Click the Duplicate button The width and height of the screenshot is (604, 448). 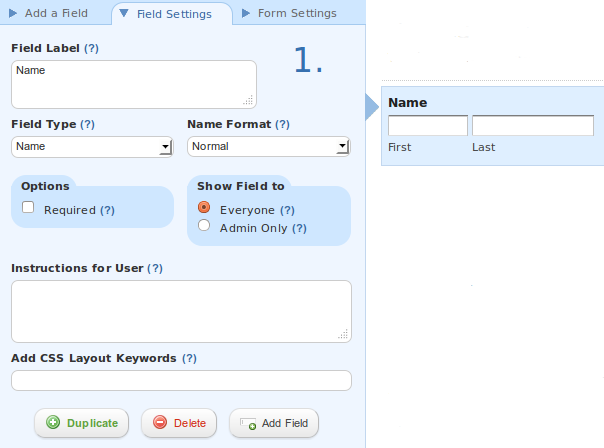tap(82, 423)
